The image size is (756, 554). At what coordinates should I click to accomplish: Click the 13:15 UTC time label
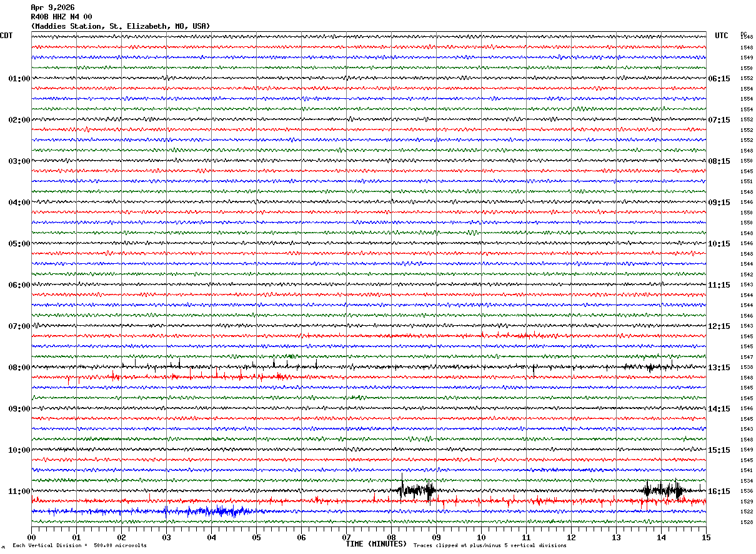pos(719,368)
